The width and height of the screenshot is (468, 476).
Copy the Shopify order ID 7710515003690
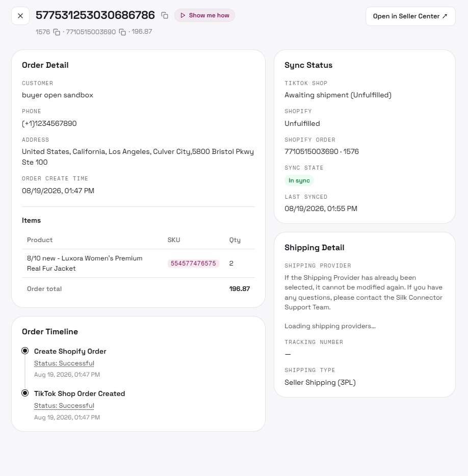pyautogui.click(x=122, y=32)
